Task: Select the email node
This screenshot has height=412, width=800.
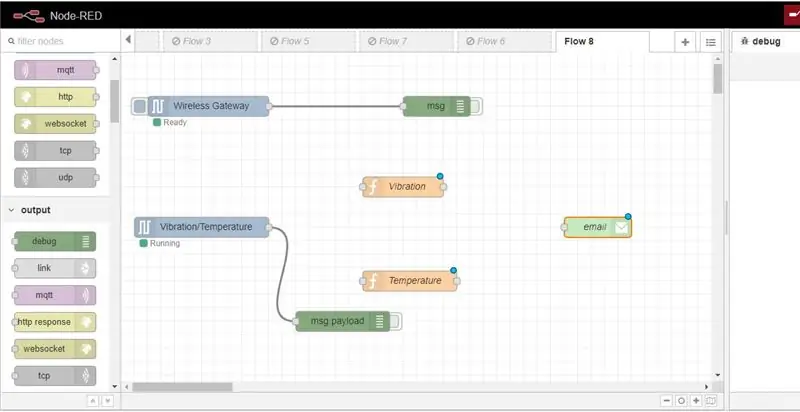Action: click(597, 227)
